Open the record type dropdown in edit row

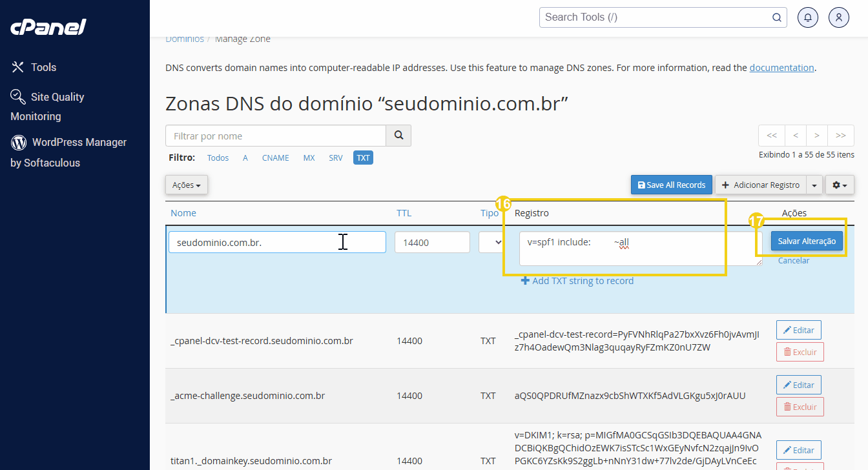[x=491, y=242]
